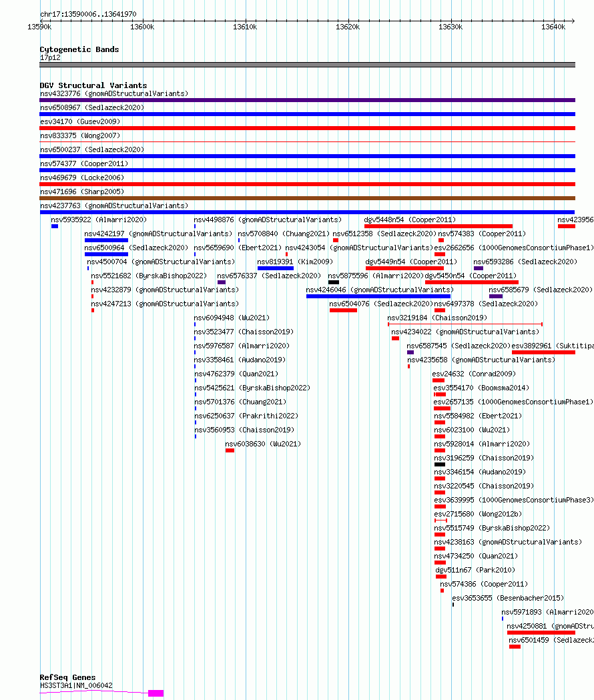Select nsv3346154 (Audano2019) label
594x700 pixels.
coord(480,472)
